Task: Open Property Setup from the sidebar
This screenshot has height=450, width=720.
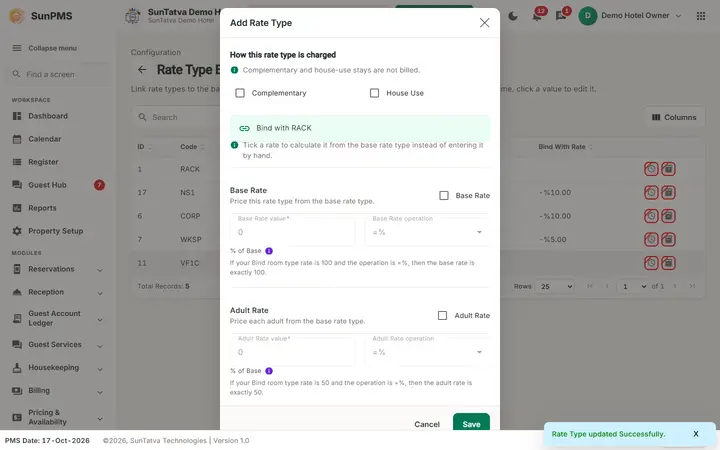Action: (x=56, y=231)
